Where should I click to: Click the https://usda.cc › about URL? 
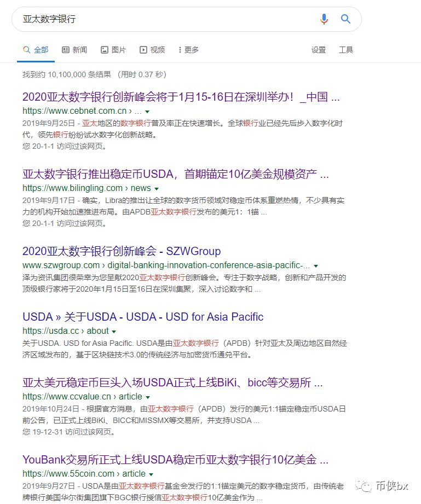(66, 331)
